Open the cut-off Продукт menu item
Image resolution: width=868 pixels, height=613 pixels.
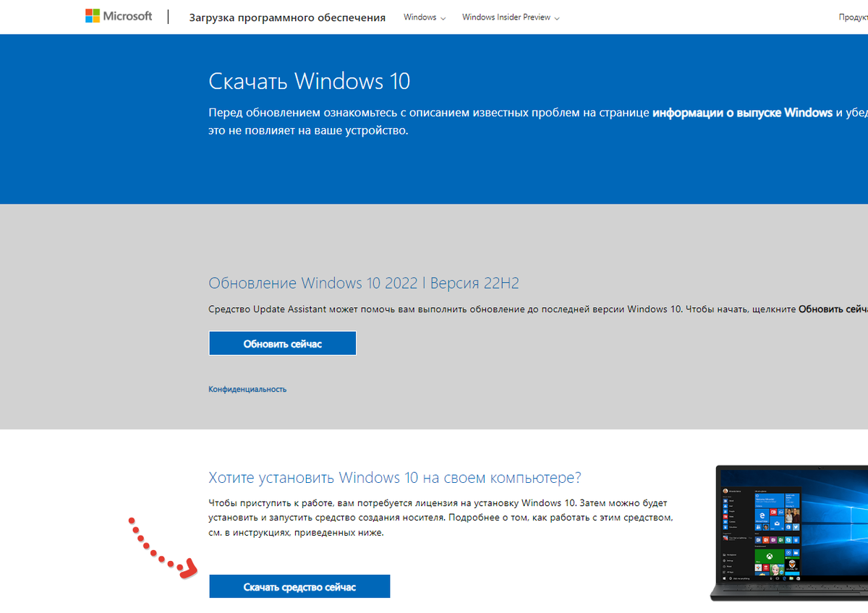point(853,17)
